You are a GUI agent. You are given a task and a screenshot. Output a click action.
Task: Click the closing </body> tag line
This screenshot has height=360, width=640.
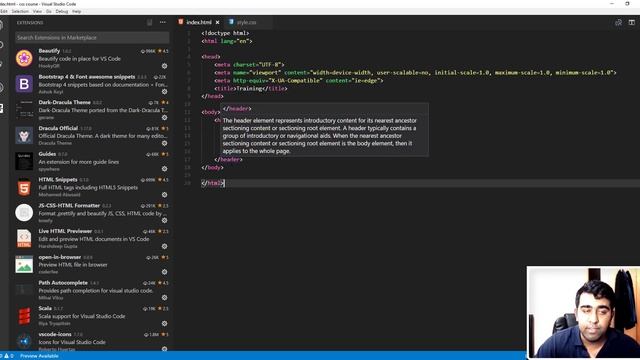pos(212,167)
